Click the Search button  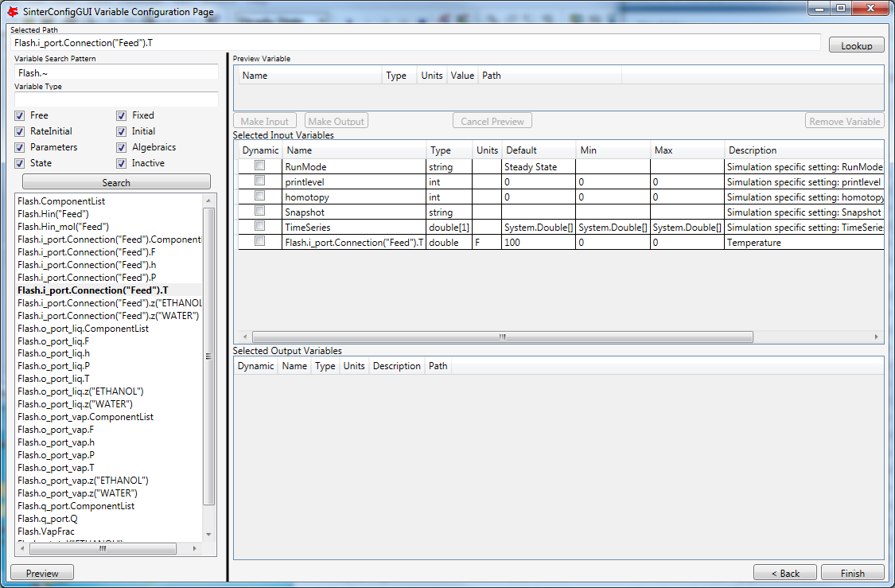(116, 182)
